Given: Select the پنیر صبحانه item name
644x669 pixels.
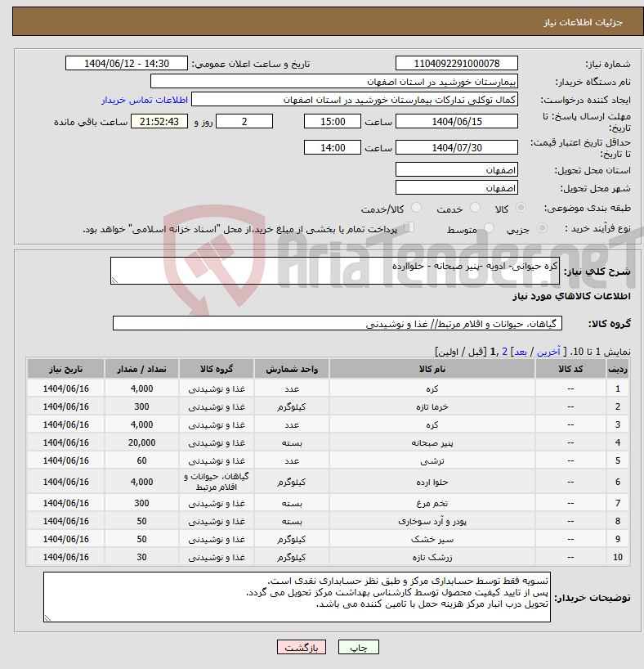Looking at the screenshot, I should coord(432,443).
